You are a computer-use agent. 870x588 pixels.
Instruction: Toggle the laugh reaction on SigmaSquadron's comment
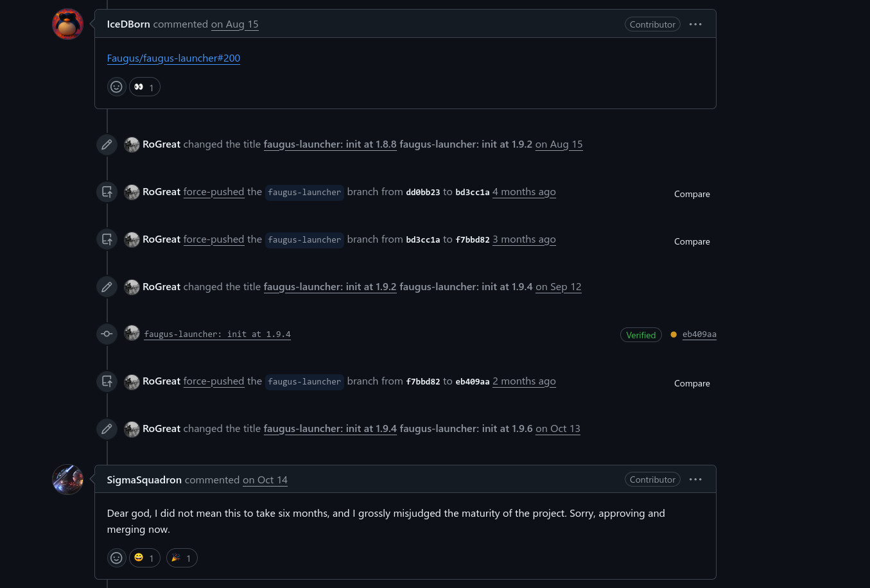144,558
